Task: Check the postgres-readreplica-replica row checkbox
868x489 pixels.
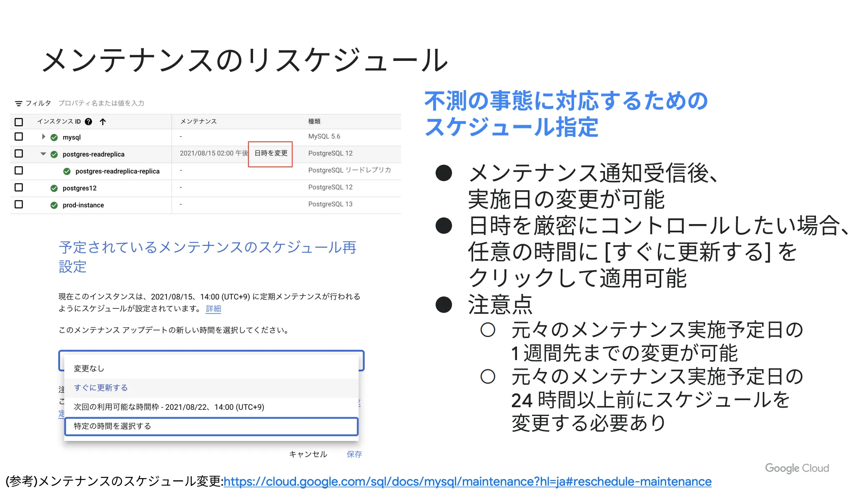Action: tap(19, 170)
